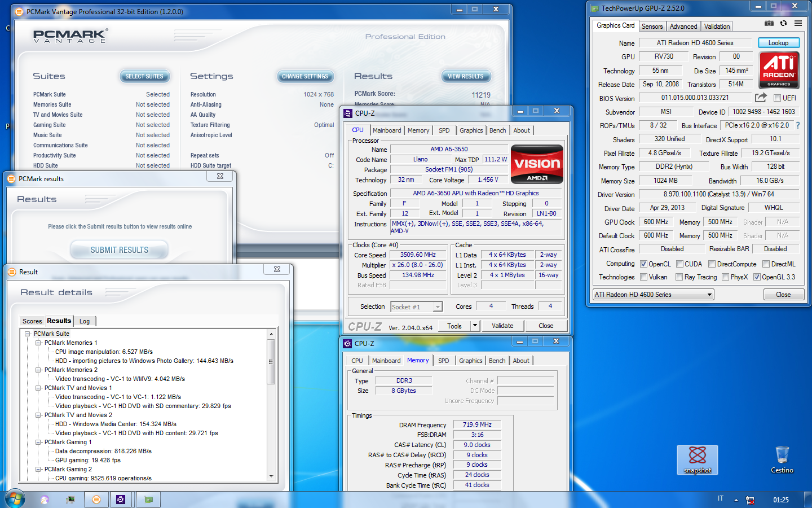The image size is (812, 508).
Task: Open the CPU-Z Tools dropdown arrow
Action: pos(475,326)
